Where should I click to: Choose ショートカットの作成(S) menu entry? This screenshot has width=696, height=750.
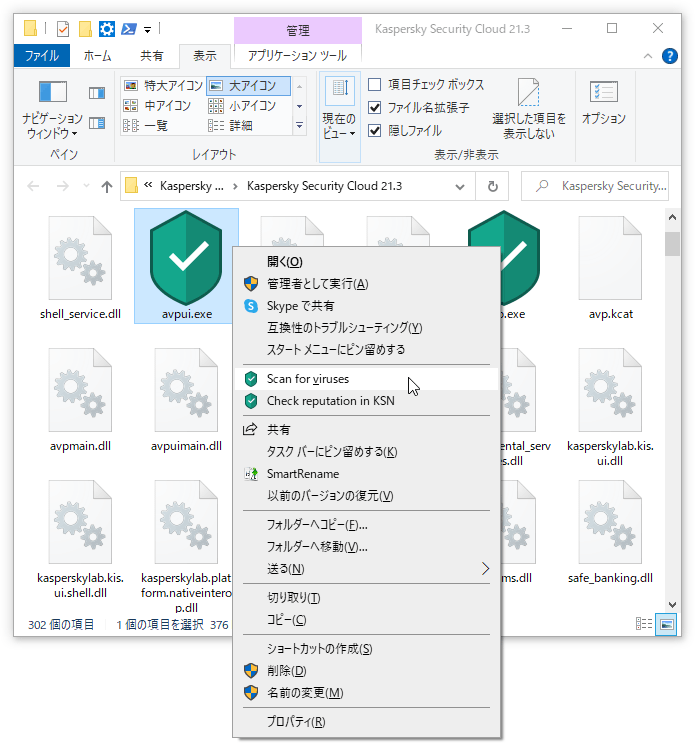point(366,649)
